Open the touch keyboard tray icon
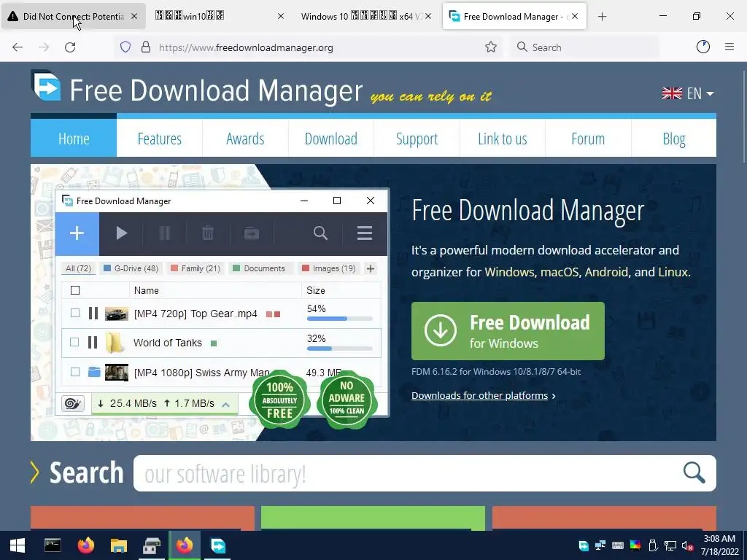This screenshot has width=747, height=560. [x=617, y=545]
